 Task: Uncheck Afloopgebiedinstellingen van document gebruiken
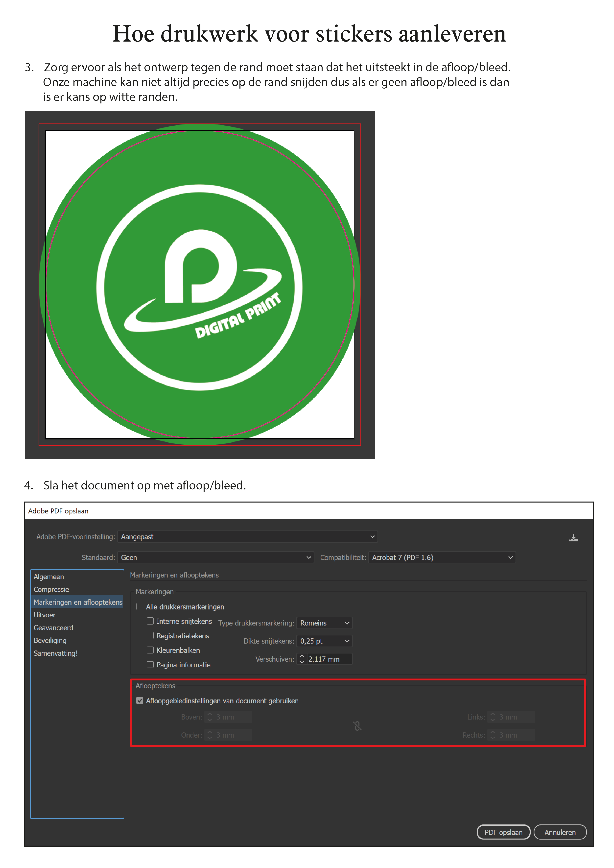tap(140, 700)
